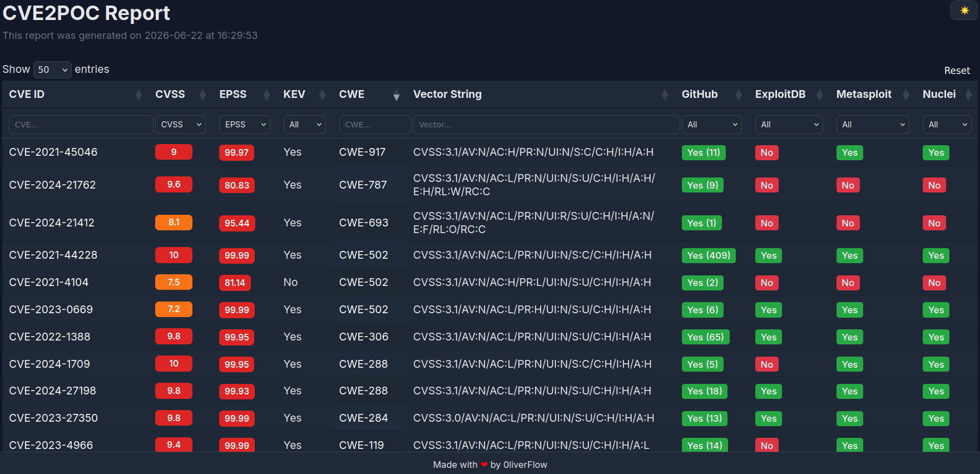980x474 pixels.
Task: Click the Reset filters button
Action: click(957, 71)
